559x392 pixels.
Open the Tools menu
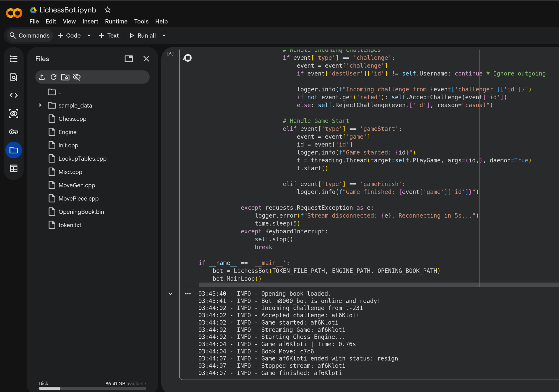(141, 22)
